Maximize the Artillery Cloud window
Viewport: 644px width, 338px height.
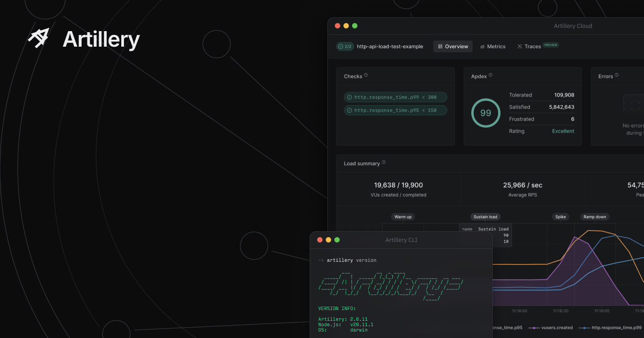(x=355, y=26)
